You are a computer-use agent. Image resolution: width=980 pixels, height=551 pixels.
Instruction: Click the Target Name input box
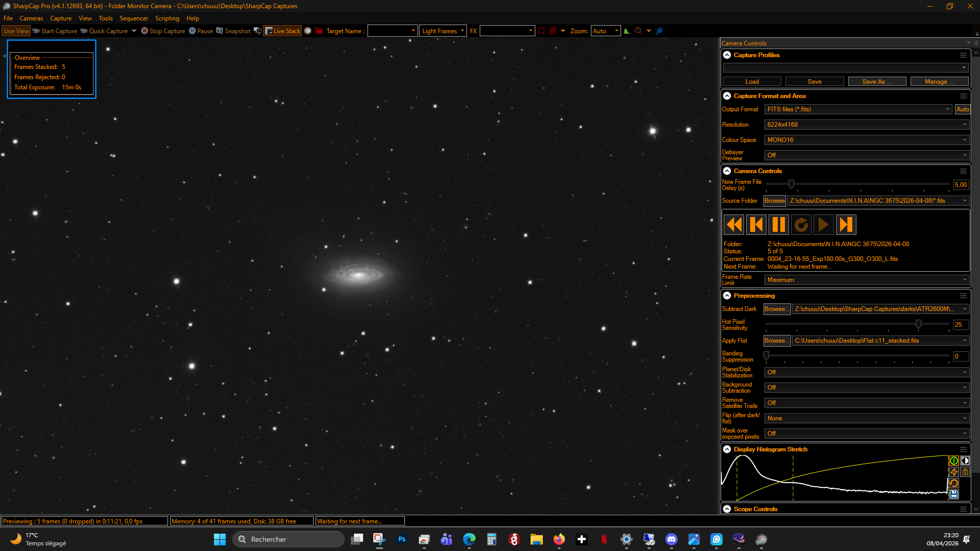coord(392,31)
